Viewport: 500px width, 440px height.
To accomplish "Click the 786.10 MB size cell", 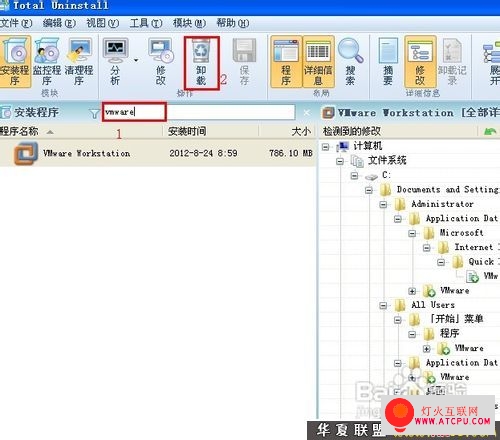I will 291,153.
